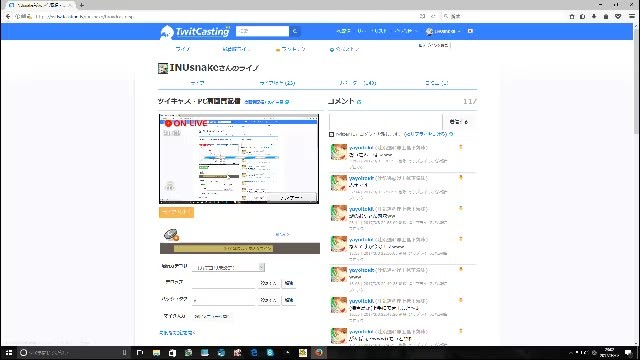Click the INUsnake profile avatar beside heading
This screenshot has width=640, height=360.
coord(163,68)
